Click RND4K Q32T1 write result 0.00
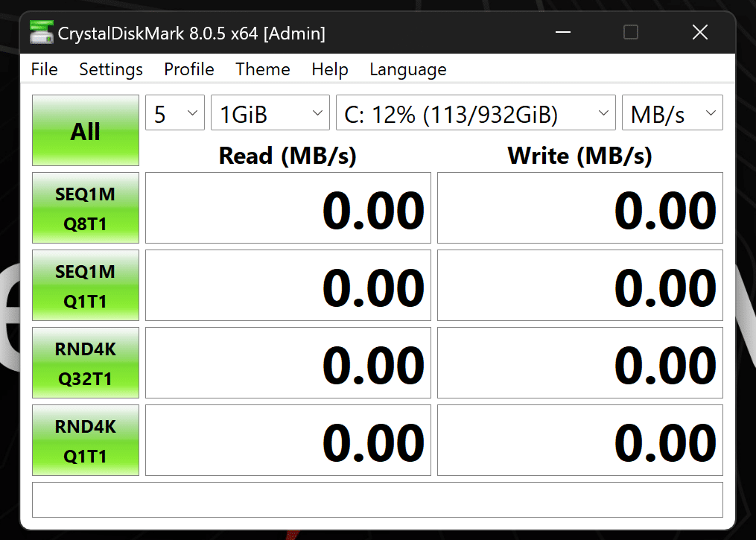Screen dimensions: 756x540 pos(580,363)
